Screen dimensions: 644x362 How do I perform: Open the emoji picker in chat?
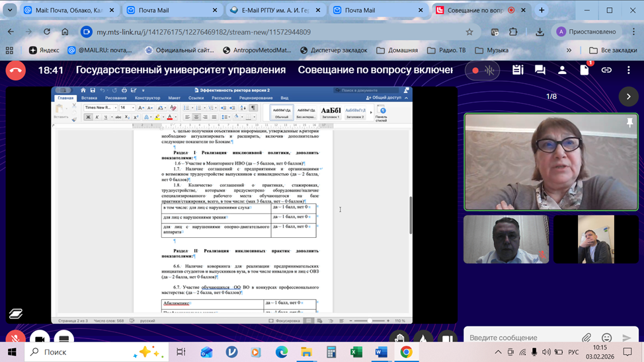[606, 338]
